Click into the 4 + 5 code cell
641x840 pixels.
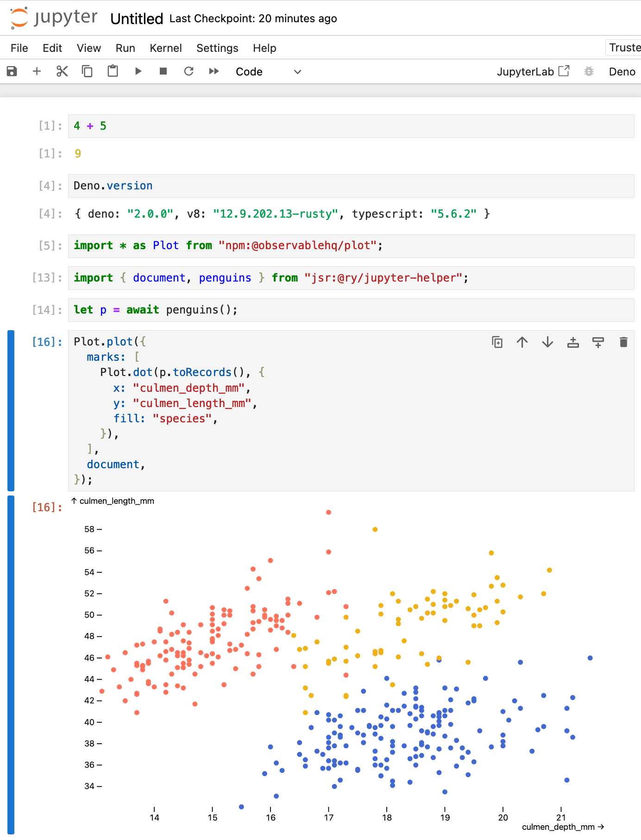(x=351, y=126)
